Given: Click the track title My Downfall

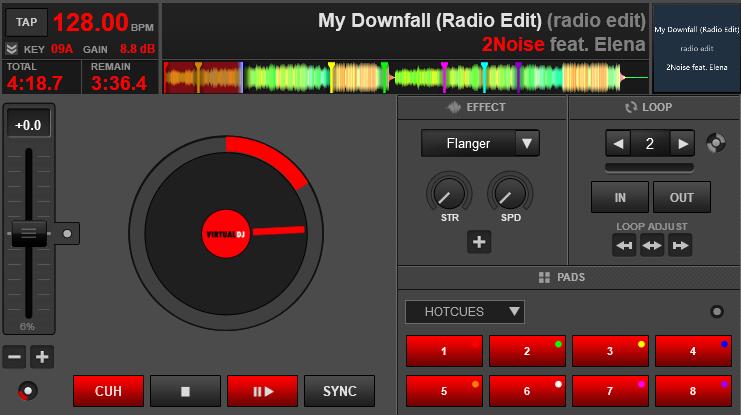Looking at the screenshot, I should [430, 21].
